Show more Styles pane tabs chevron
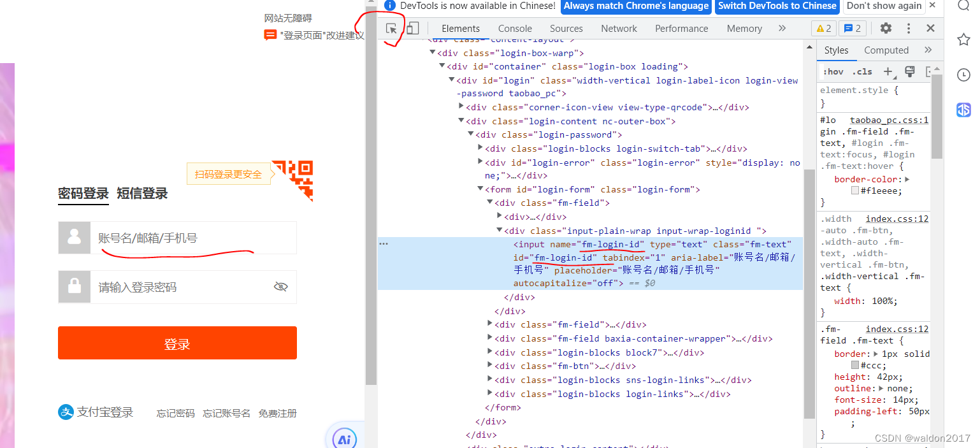This screenshot has width=980, height=448. click(928, 50)
